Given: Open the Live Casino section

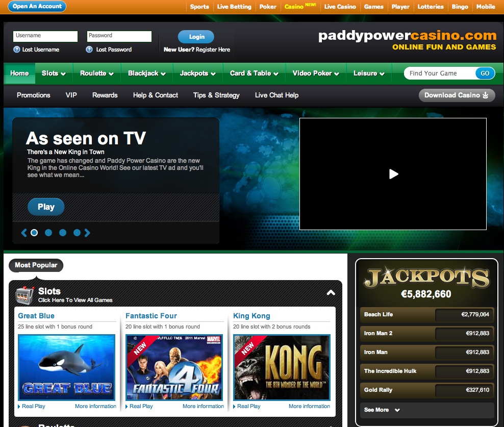Looking at the screenshot, I should [340, 7].
